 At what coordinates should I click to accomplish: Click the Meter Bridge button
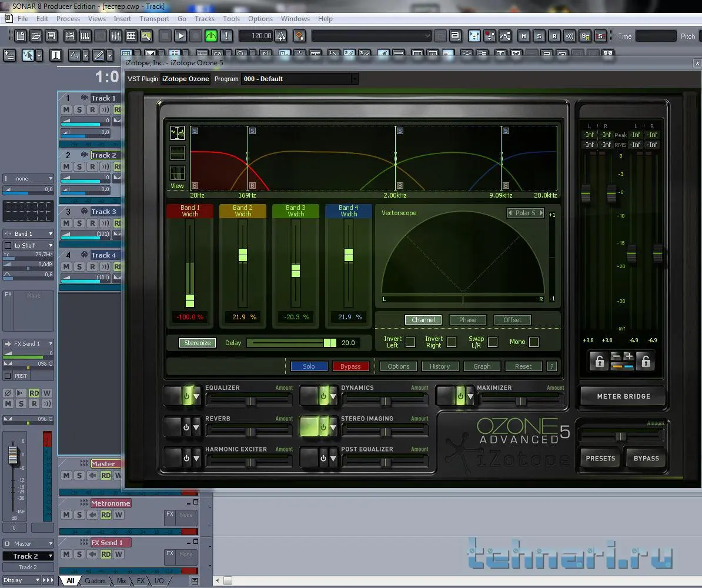(623, 396)
